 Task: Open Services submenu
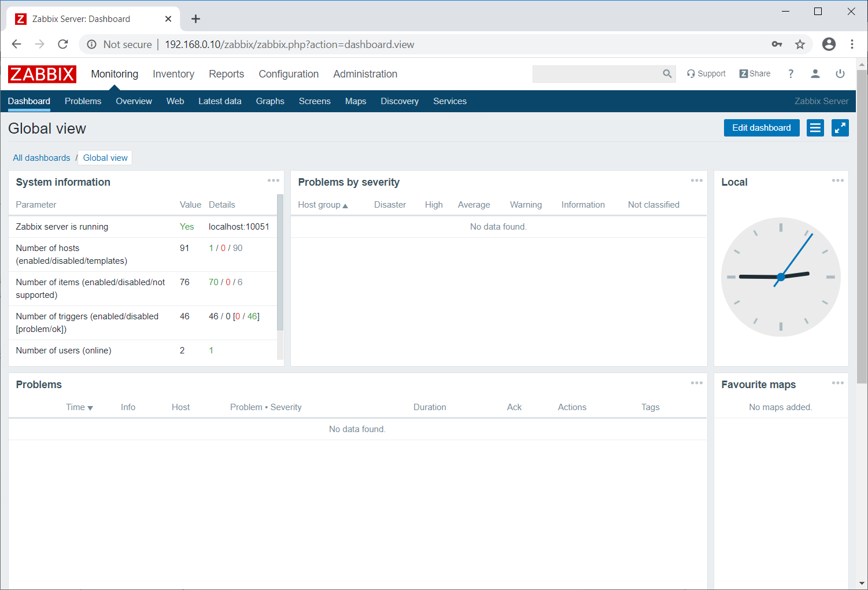coord(450,101)
